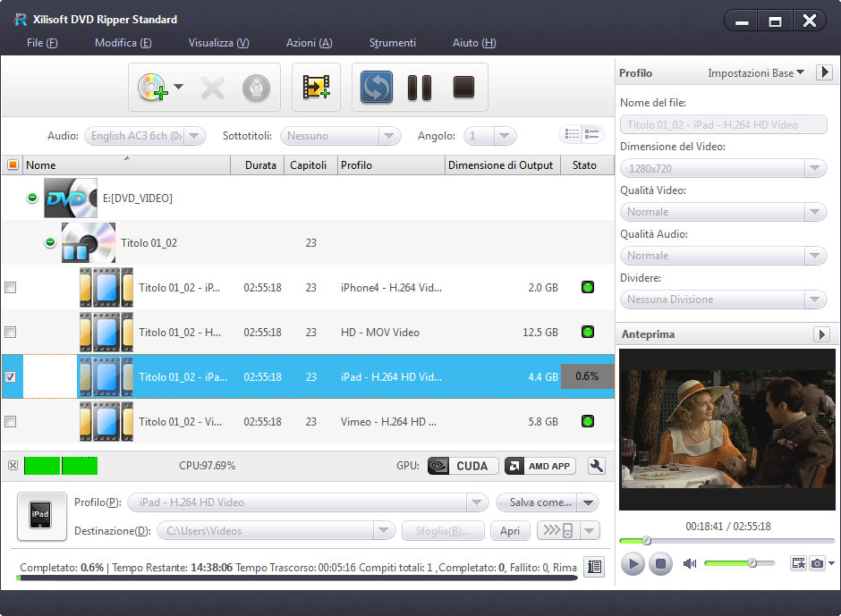This screenshot has height=616, width=841.
Task: Click green status icon for iPhone4 row
Action: (x=588, y=287)
